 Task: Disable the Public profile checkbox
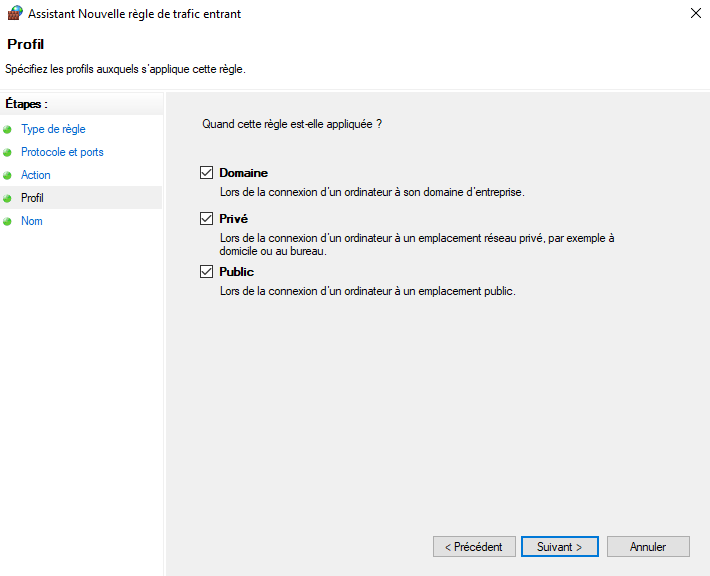tap(207, 272)
